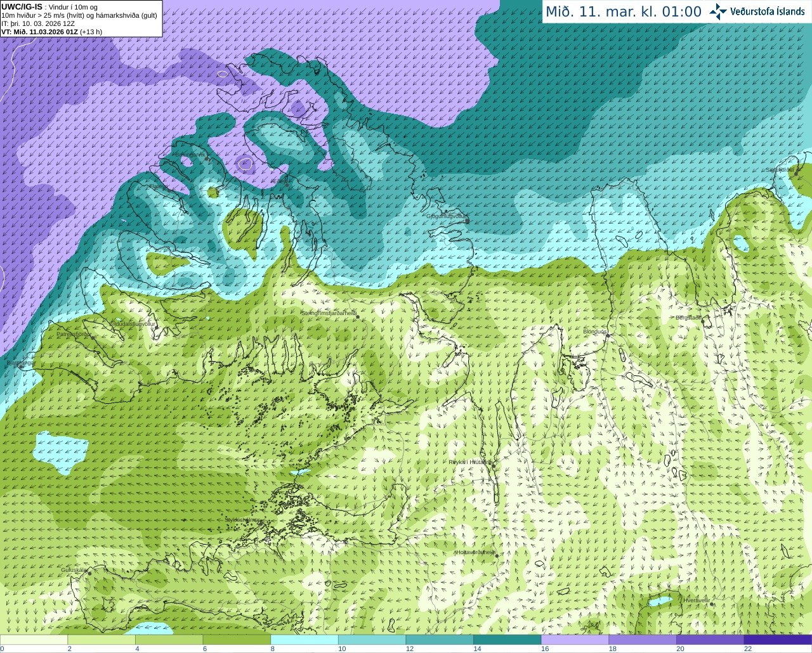This screenshot has height=653, width=812.
Task: Click the 'VT: Mið. 11.03.2026 01Z' line
Action: tap(39, 32)
